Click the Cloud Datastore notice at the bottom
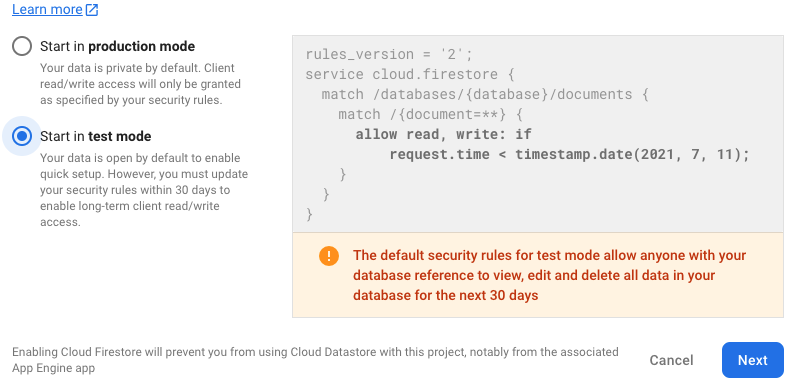 coord(315,360)
